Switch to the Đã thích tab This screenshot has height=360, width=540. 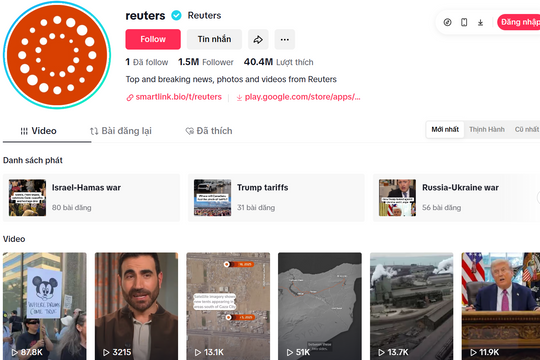(209, 131)
